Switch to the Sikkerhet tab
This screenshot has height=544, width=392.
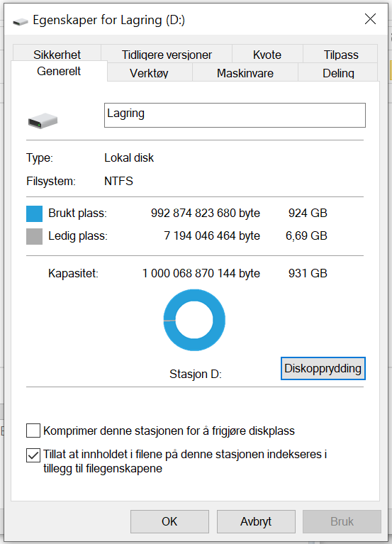(x=57, y=53)
